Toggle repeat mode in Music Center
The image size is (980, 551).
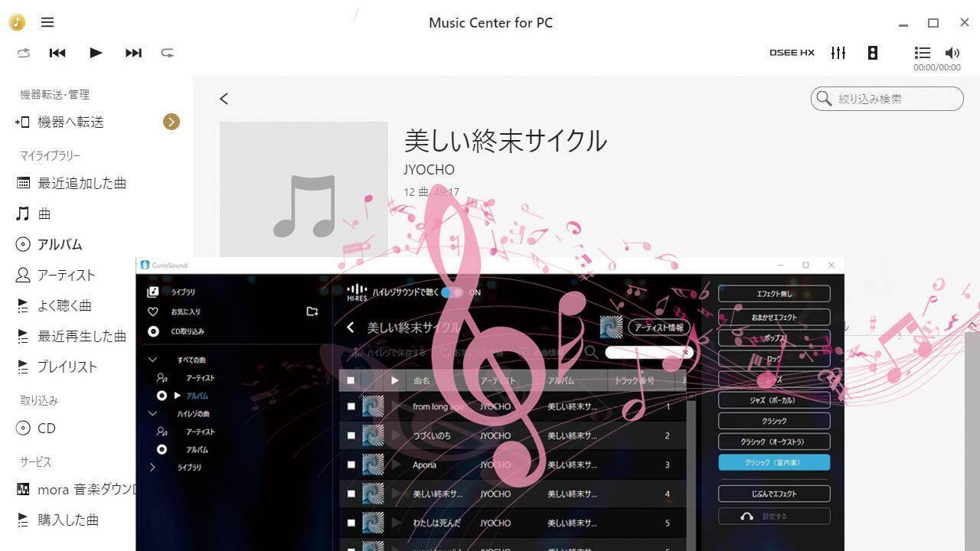(x=167, y=53)
